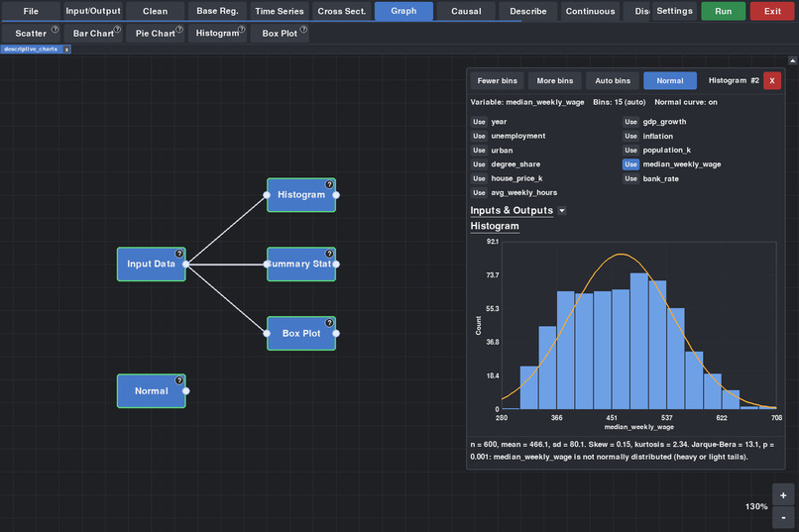Click the help icon on Summary Stat node
Viewport: 799px width, 532px height.
point(329,254)
